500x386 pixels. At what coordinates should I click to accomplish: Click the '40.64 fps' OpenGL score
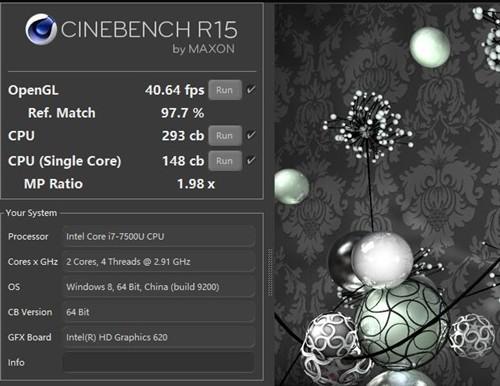pyautogui.click(x=175, y=90)
